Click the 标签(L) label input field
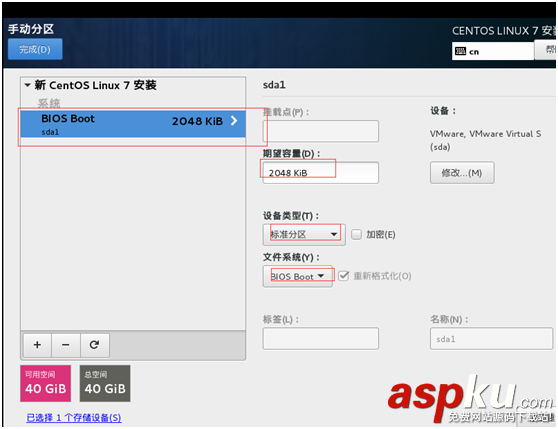Image resolution: width=558 pixels, height=429 pixels. coord(320,338)
